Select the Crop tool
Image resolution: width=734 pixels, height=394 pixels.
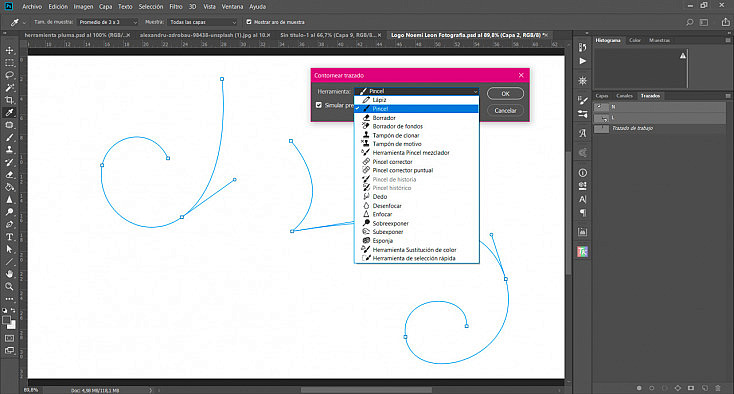pos(9,100)
